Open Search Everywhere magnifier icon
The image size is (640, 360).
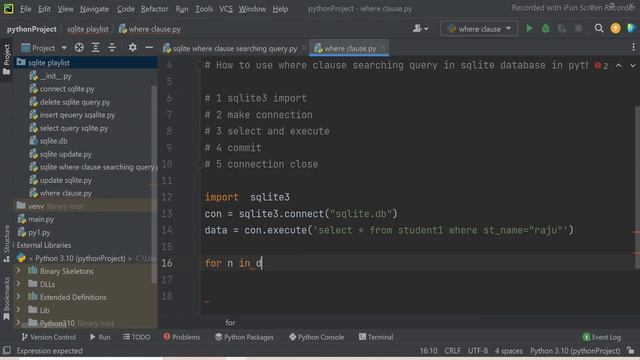click(x=599, y=28)
